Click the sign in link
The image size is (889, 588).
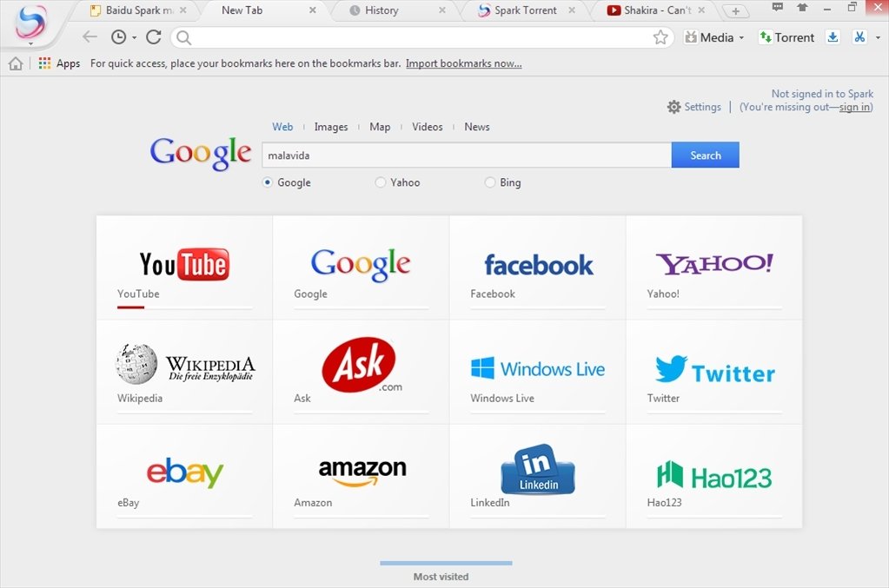(854, 107)
